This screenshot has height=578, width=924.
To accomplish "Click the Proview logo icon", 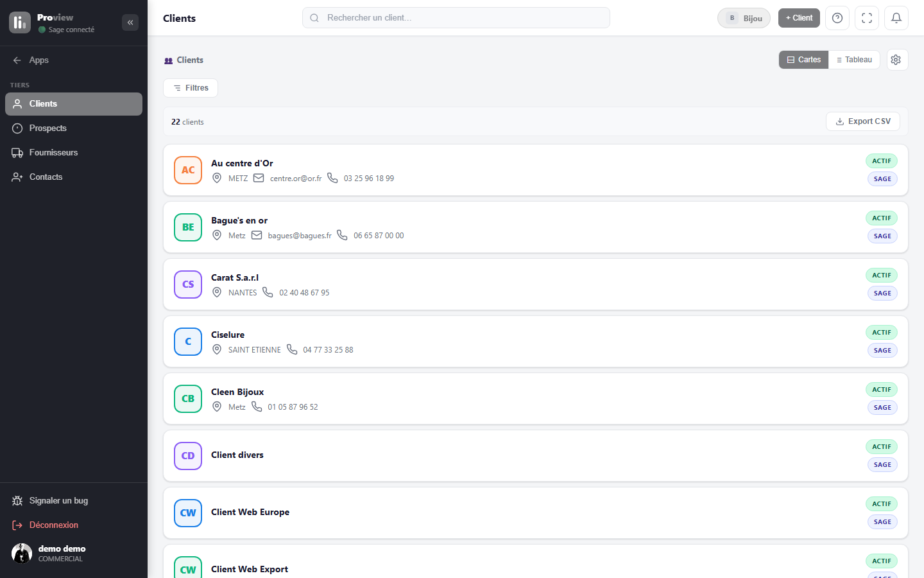I will pyautogui.click(x=20, y=22).
